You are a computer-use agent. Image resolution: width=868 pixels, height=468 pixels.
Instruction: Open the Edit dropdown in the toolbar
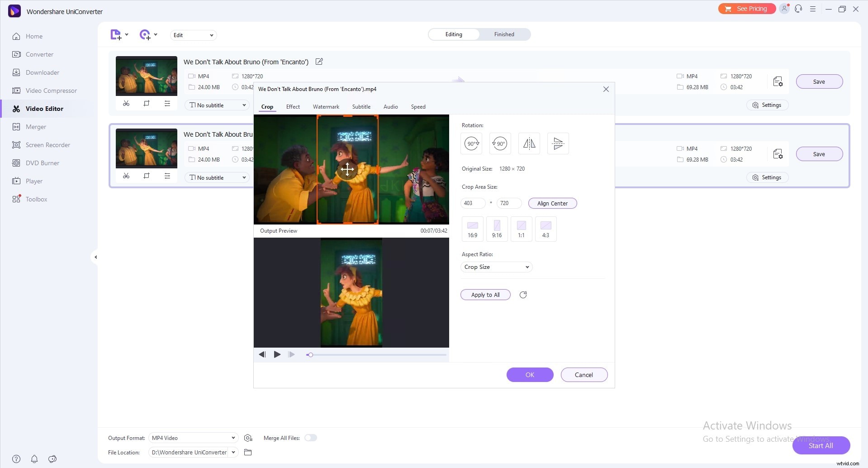click(x=193, y=35)
